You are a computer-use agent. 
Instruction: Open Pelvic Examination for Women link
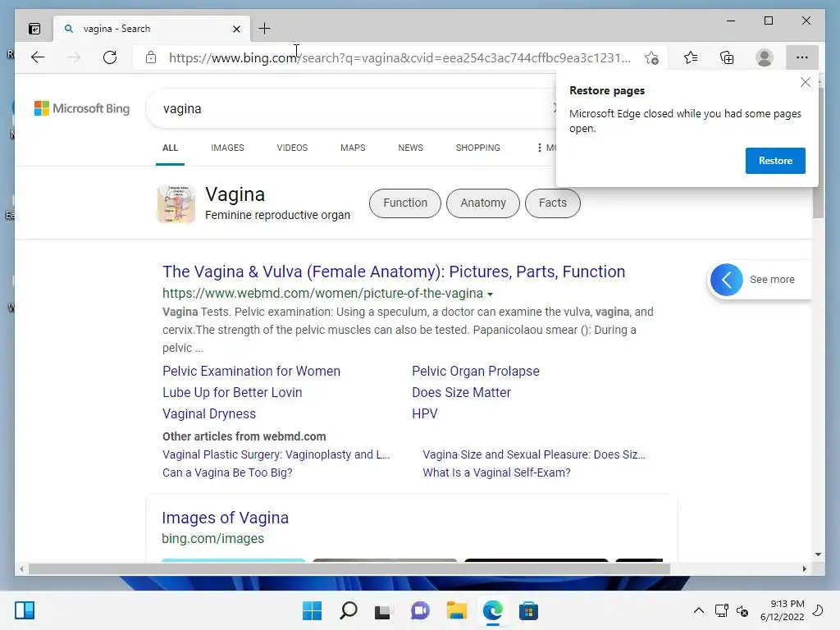click(251, 372)
